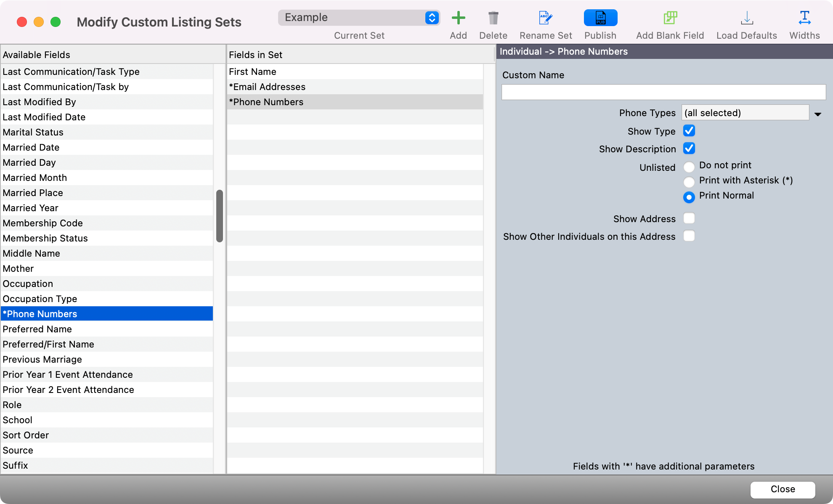Click the Available Fields scrollbar thumb
Screen dimensions: 833x504
(x=219, y=216)
